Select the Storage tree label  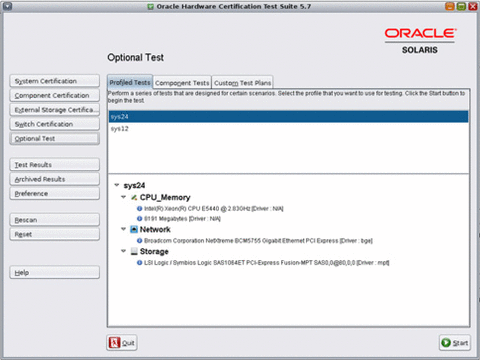click(154, 251)
